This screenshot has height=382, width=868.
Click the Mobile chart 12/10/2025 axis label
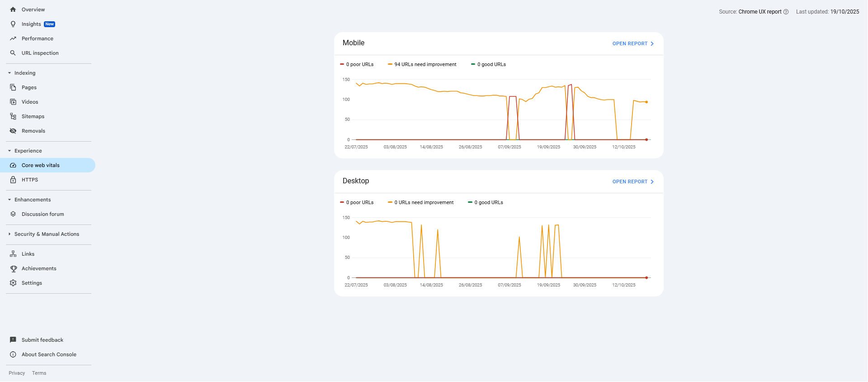[624, 147]
